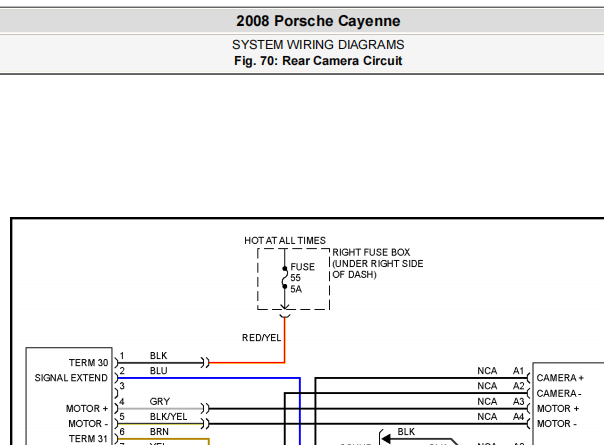604x445 pixels.
Task: Click the "BLU" wire label at pin 2
Action: coord(158,371)
